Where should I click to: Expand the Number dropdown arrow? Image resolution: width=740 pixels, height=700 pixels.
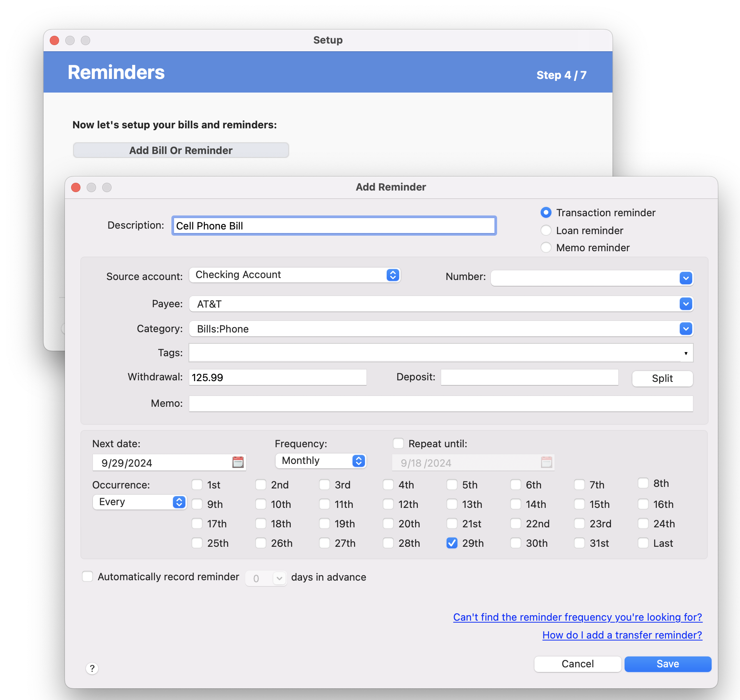click(686, 278)
